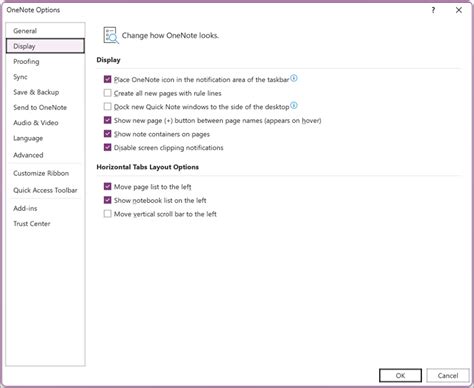Open Customize Ribbon settings
This screenshot has height=388, width=474.
tap(45, 173)
